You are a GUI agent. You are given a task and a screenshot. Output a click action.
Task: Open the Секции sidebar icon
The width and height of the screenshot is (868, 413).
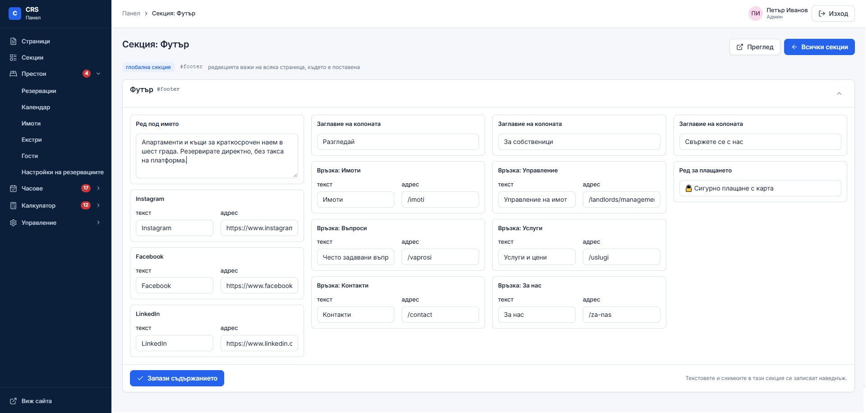click(14, 57)
